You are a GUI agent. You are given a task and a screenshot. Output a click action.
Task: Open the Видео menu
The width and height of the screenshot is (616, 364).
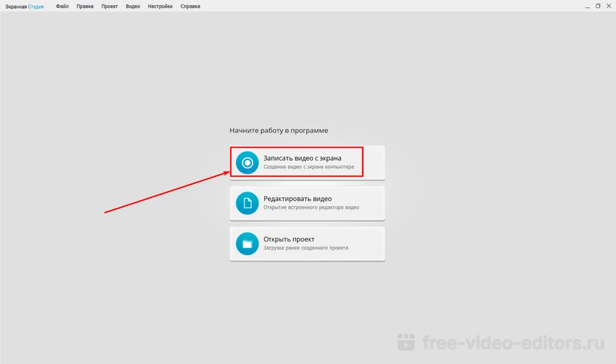133,6
